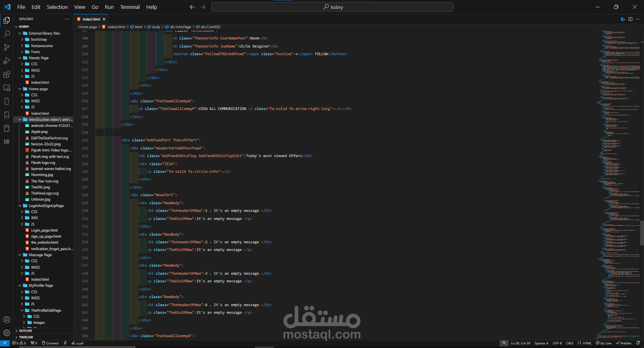Click the Explorer more actions ellipsis
This screenshot has width=644, height=348.
point(67,19)
